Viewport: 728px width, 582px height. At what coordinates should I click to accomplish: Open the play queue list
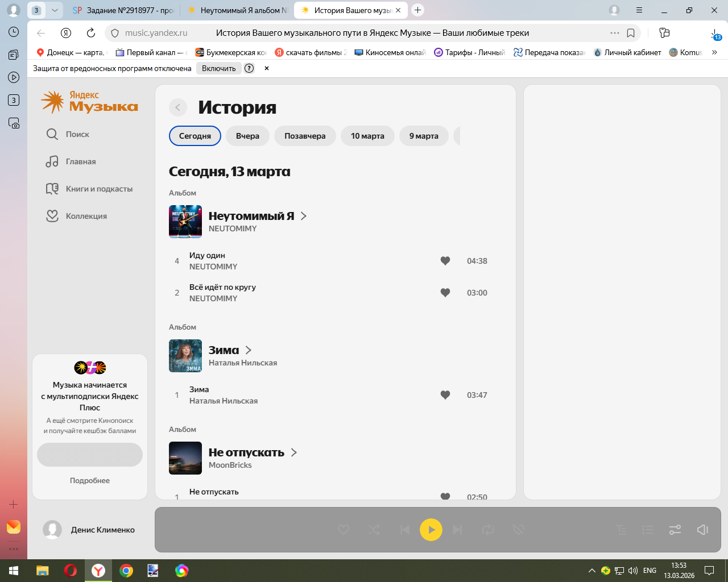coord(648,530)
